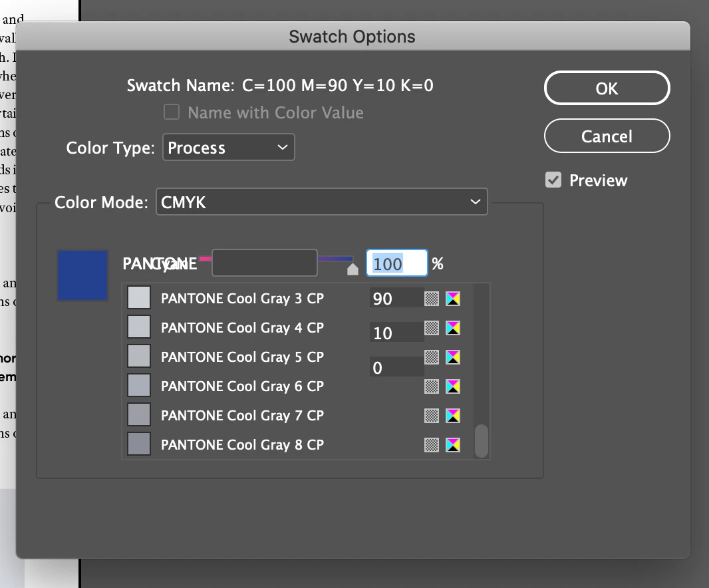Click the OK button

click(x=607, y=88)
